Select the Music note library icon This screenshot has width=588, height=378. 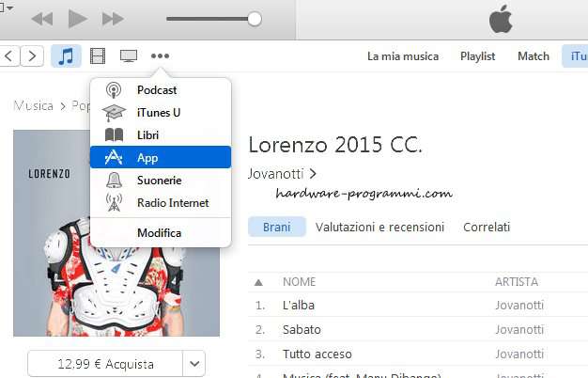[66, 55]
